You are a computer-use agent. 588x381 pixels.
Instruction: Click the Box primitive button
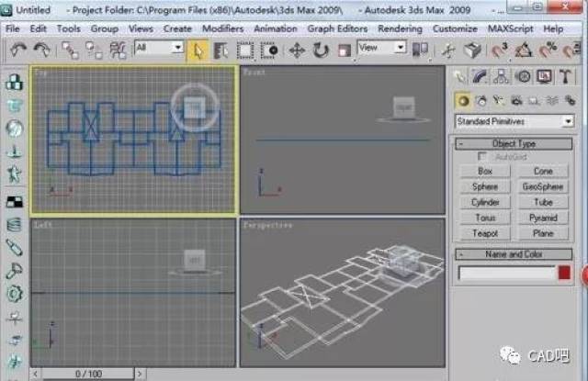(485, 171)
